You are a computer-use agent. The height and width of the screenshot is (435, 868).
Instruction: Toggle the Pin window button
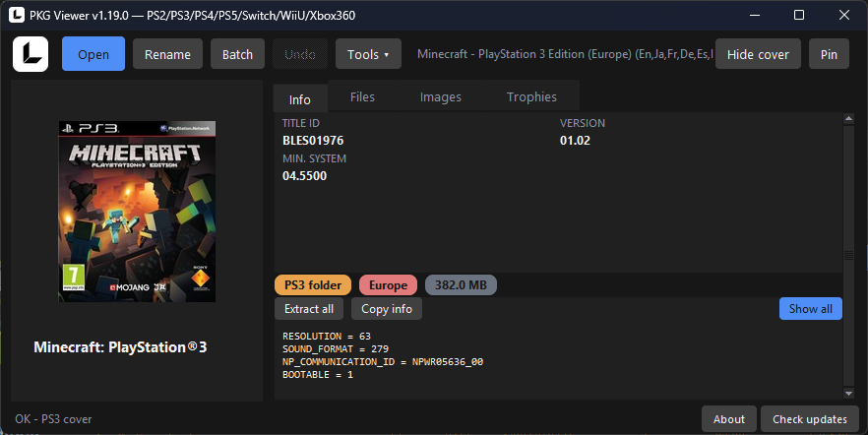829,54
